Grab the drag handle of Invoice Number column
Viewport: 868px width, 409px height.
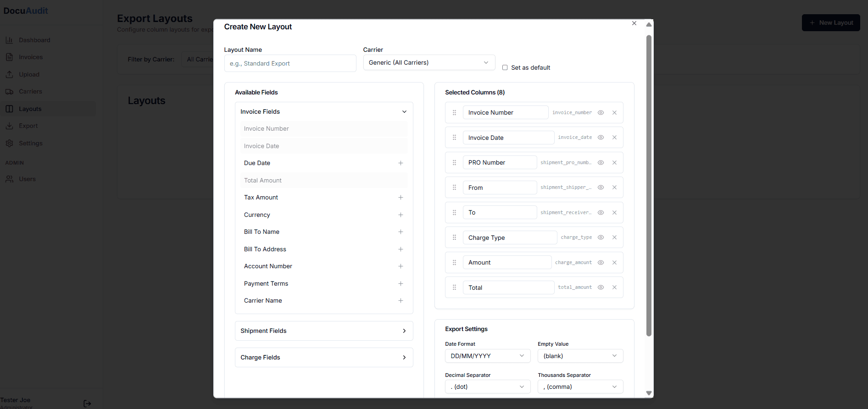(455, 113)
